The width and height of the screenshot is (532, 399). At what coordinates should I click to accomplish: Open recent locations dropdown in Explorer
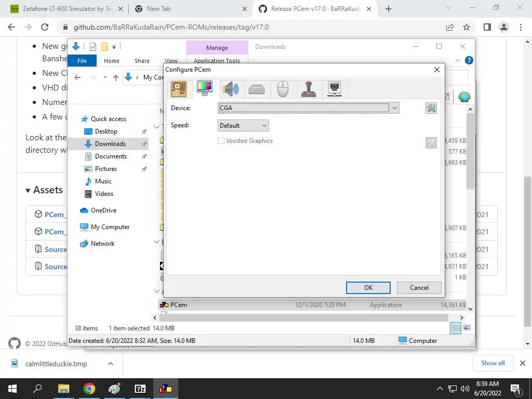click(x=105, y=77)
